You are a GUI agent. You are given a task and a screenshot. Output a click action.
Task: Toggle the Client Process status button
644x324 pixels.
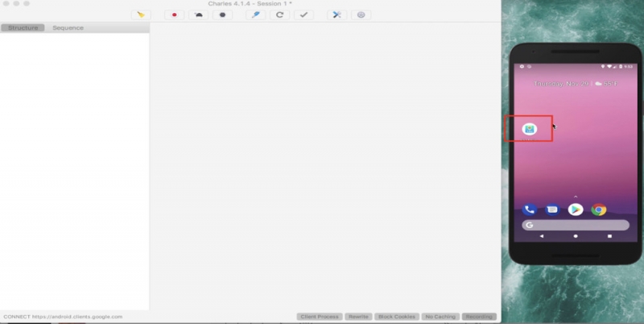(320, 317)
